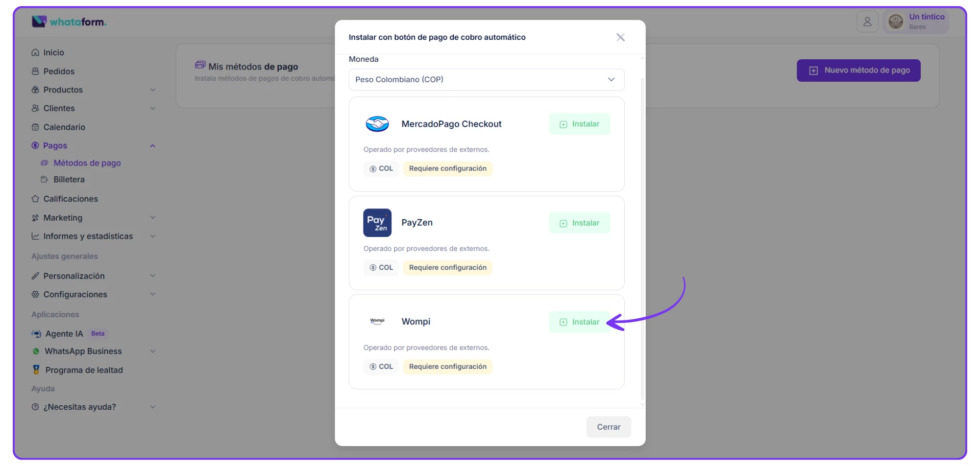Image resolution: width=980 pixels, height=466 pixels.
Task: Install MercadoPago Checkout
Action: coord(579,124)
